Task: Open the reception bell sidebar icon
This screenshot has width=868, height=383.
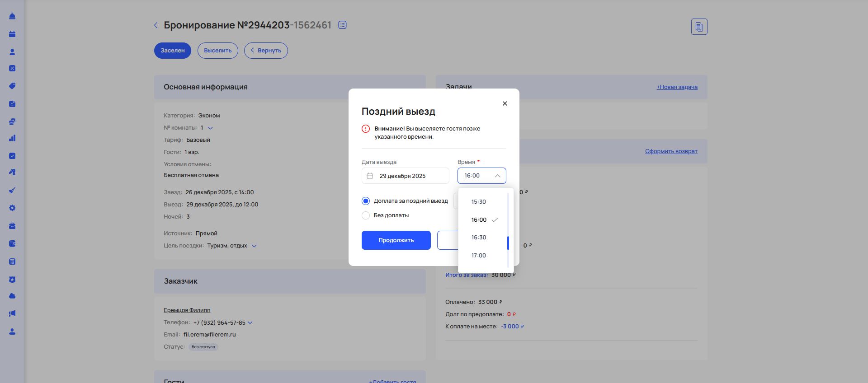Action: pos(12,16)
